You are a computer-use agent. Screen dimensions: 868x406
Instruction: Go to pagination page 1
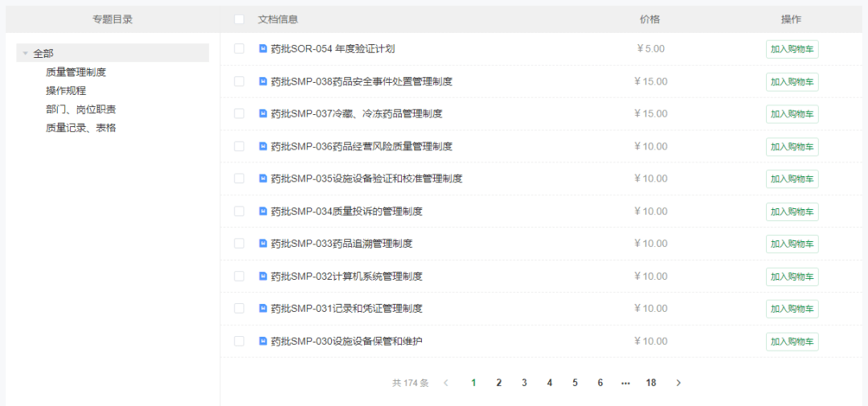pyautogui.click(x=473, y=383)
